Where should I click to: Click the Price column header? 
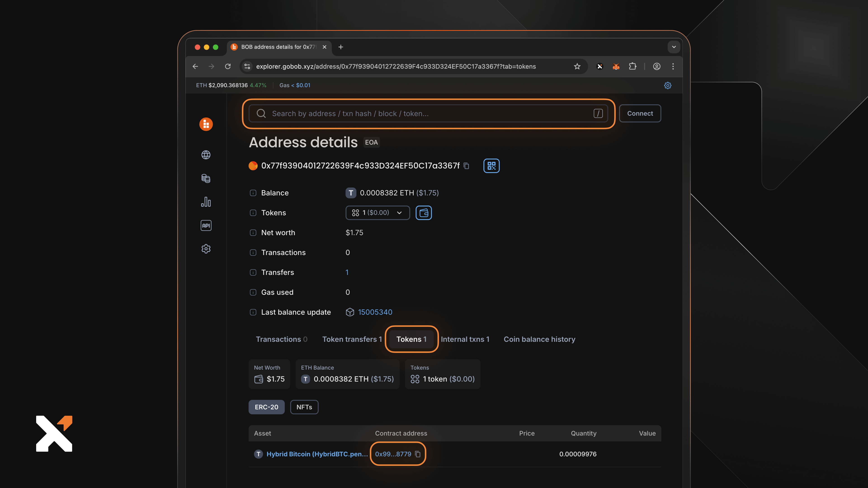click(527, 434)
